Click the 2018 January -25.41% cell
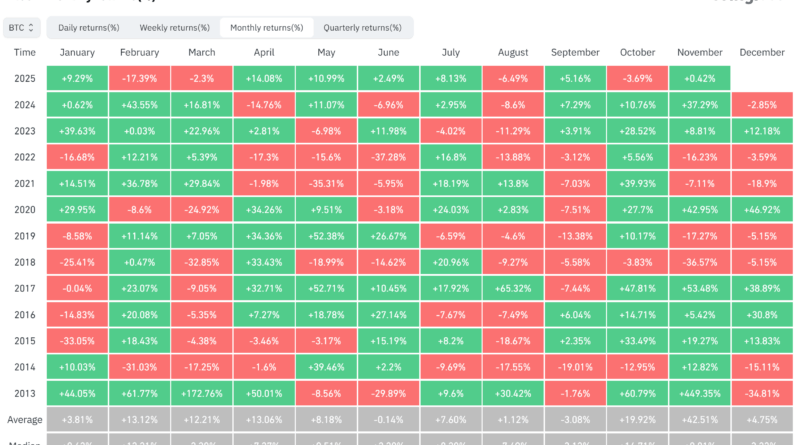Viewport: 800px width, 445px height. tap(77, 261)
